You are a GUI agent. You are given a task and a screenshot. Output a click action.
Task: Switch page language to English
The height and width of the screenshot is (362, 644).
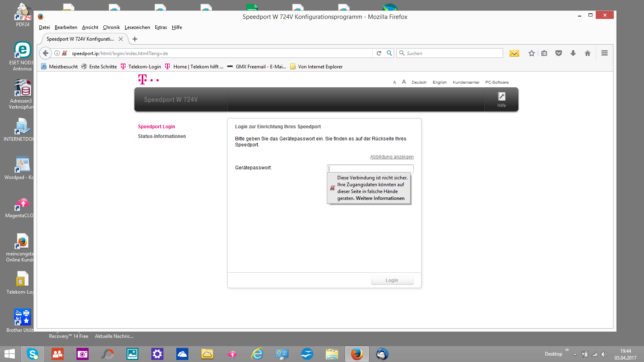pyautogui.click(x=440, y=82)
